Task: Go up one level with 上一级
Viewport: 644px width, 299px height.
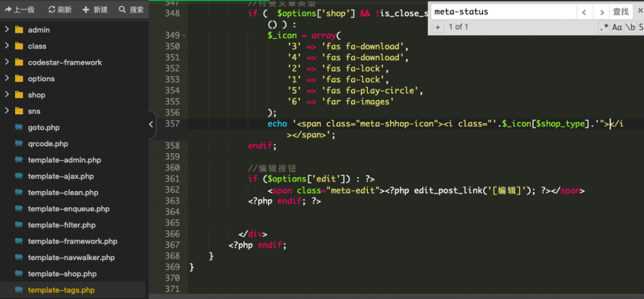Action: pyautogui.click(x=19, y=9)
